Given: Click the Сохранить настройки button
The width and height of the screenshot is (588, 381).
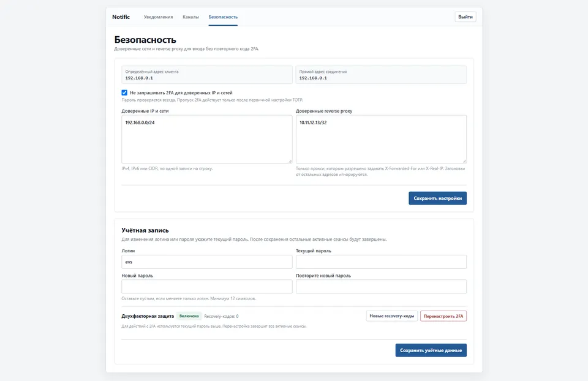Looking at the screenshot, I should click(x=437, y=198).
